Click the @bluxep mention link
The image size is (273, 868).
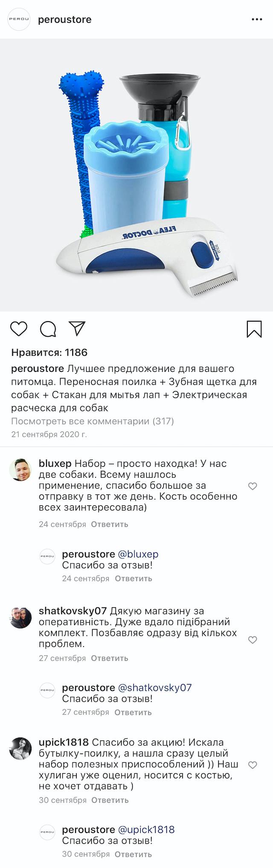(138, 554)
